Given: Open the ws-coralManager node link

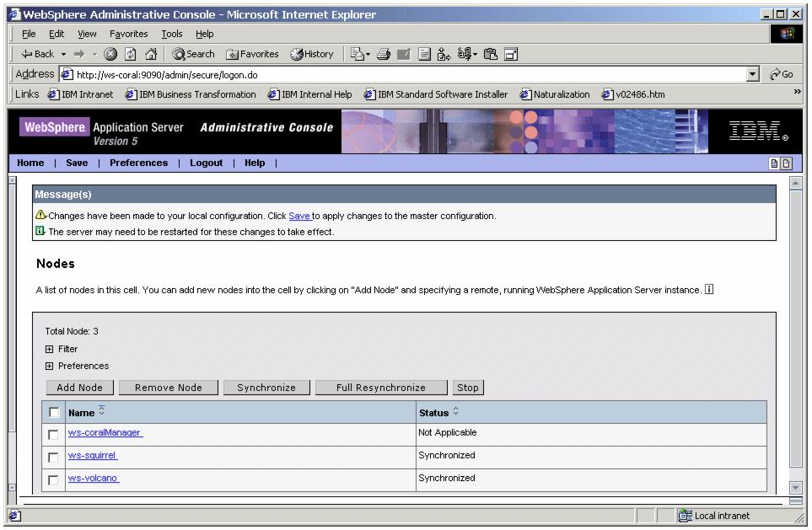Looking at the screenshot, I should (105, 433).
